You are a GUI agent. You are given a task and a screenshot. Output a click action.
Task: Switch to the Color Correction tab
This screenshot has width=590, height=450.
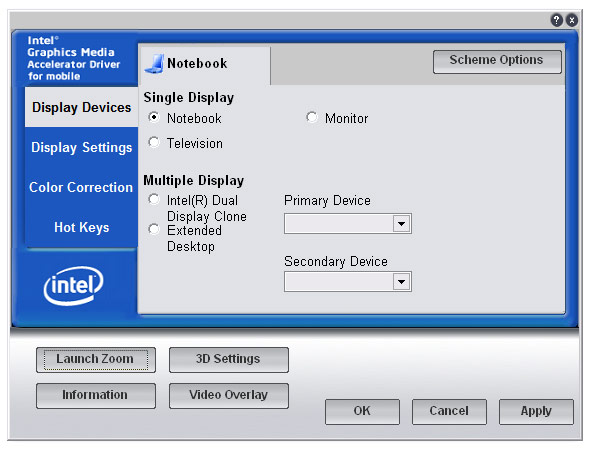81,187
